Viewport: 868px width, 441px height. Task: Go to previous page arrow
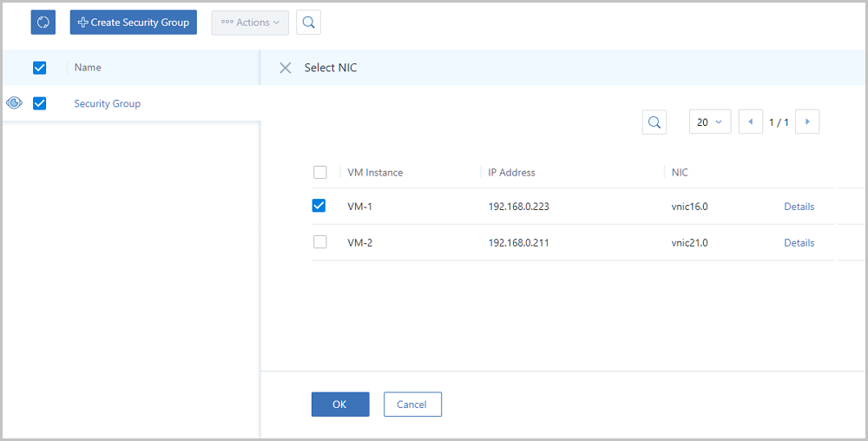[751, 122]
